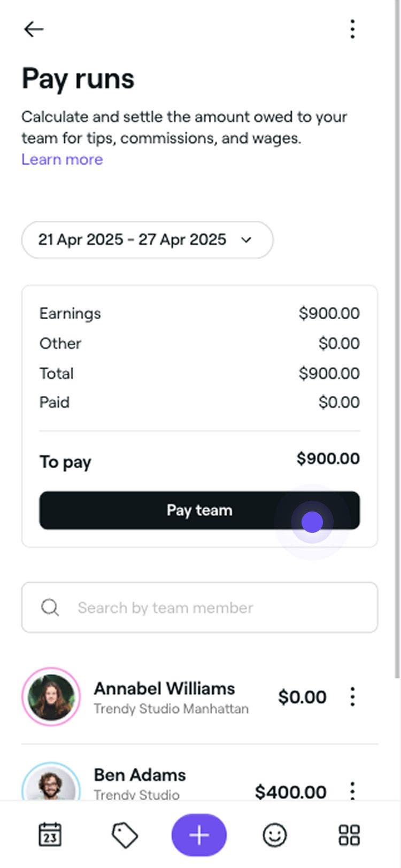The image size is (401, 868).
Task: Select Annabel Williams' profile photo
Action: (51, 696)
